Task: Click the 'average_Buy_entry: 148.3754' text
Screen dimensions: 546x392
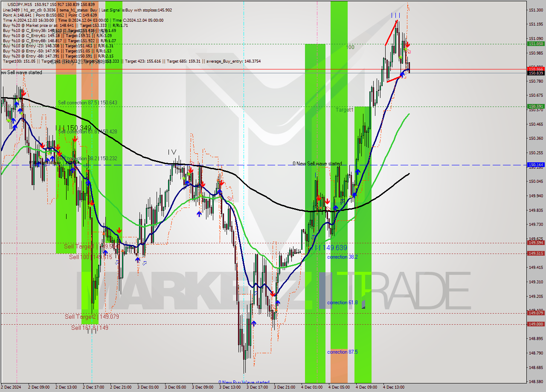Action: pos(234,61)
